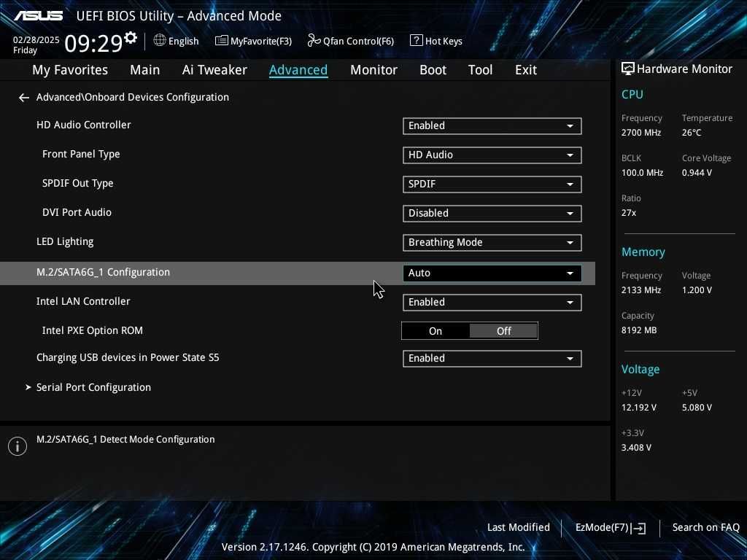Open MyFavorite(F3) list icon

[x=221, y=41]
